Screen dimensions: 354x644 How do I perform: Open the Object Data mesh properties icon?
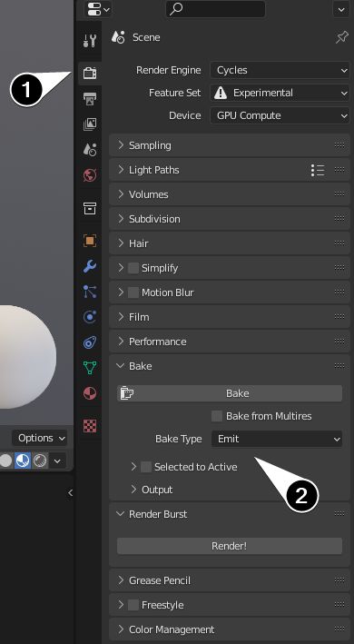tap(90, 368)
